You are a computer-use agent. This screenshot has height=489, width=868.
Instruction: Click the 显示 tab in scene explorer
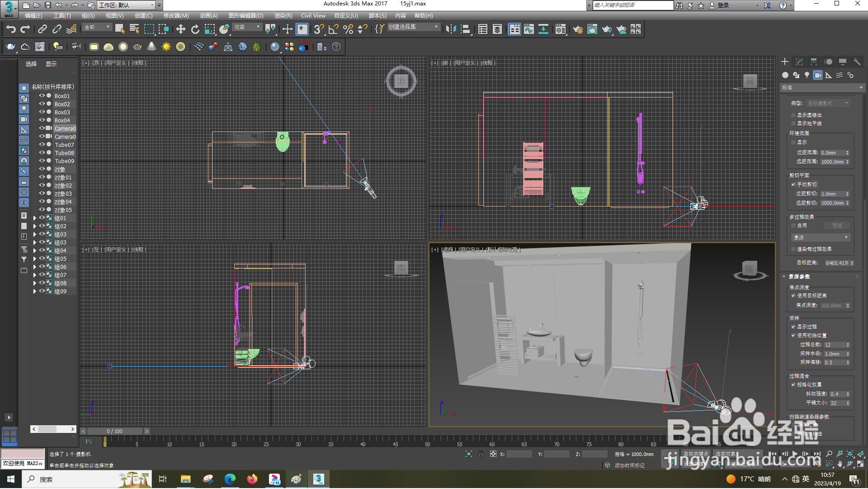point(51,64)
